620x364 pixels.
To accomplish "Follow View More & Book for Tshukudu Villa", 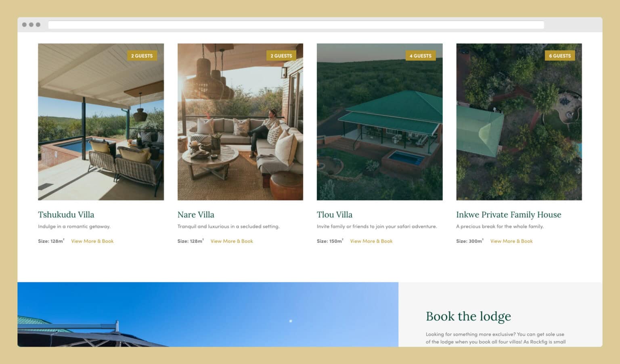I will [92, 241].
